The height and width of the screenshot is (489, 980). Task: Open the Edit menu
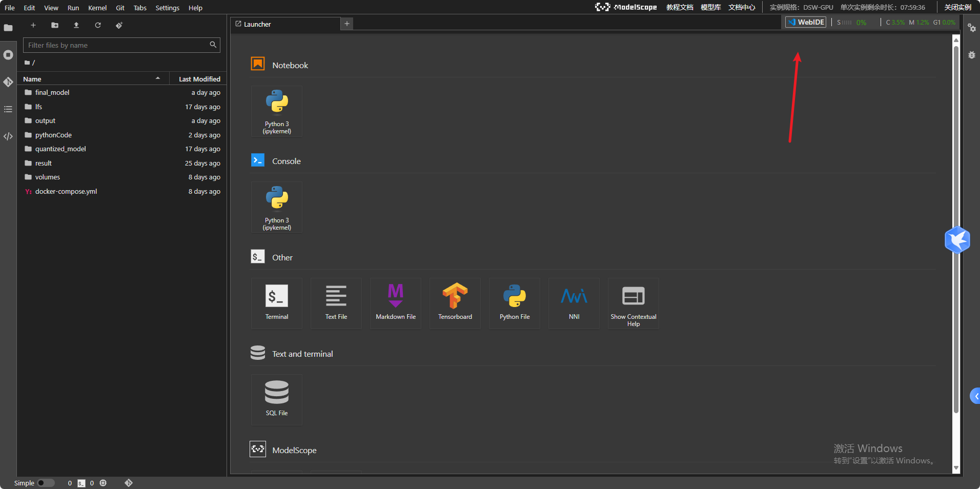pos(29,8)
